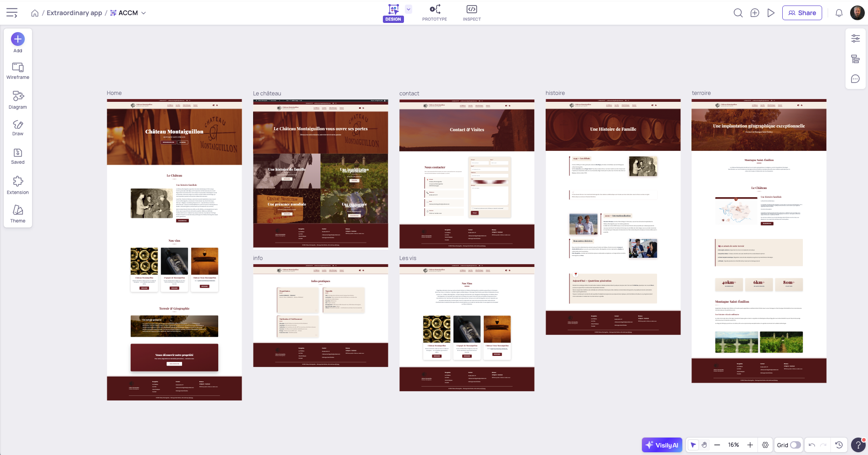Switch to the Inspect tab
Viewport: 868px width, 455px height.
[x=471, y=13]
